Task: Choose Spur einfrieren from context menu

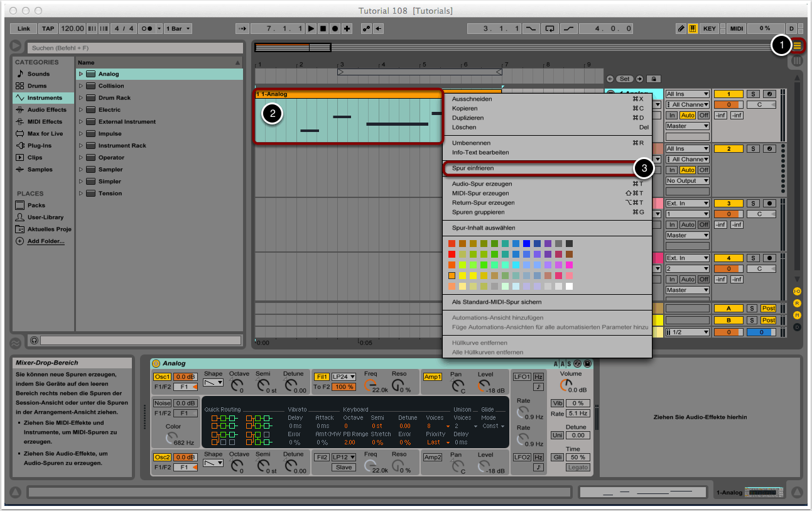Action: pos(472,168)
